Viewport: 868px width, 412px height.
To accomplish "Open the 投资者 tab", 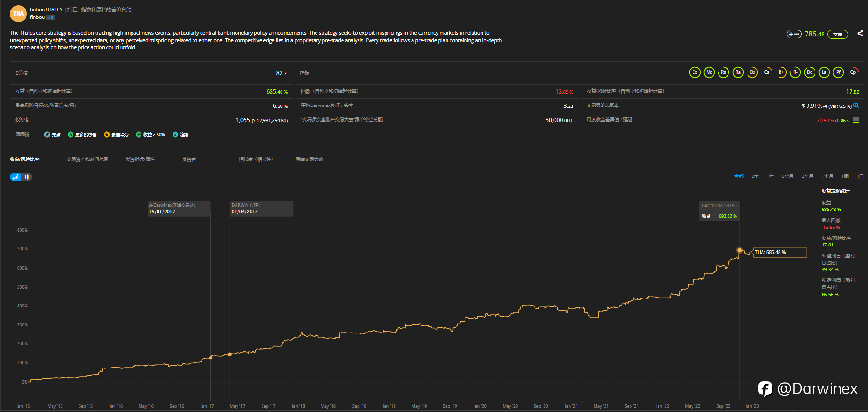I will (189, 159).
